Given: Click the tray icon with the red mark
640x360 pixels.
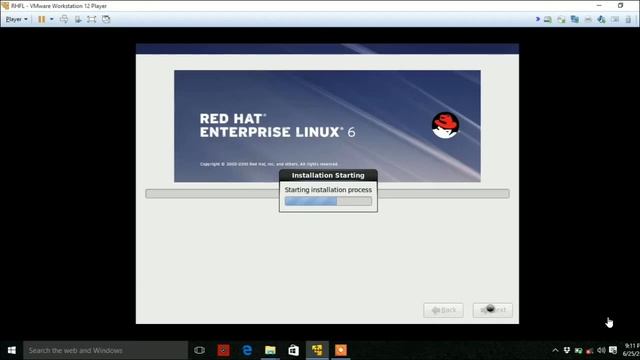Looking at the screenshot, I should [x=589, y=350].
